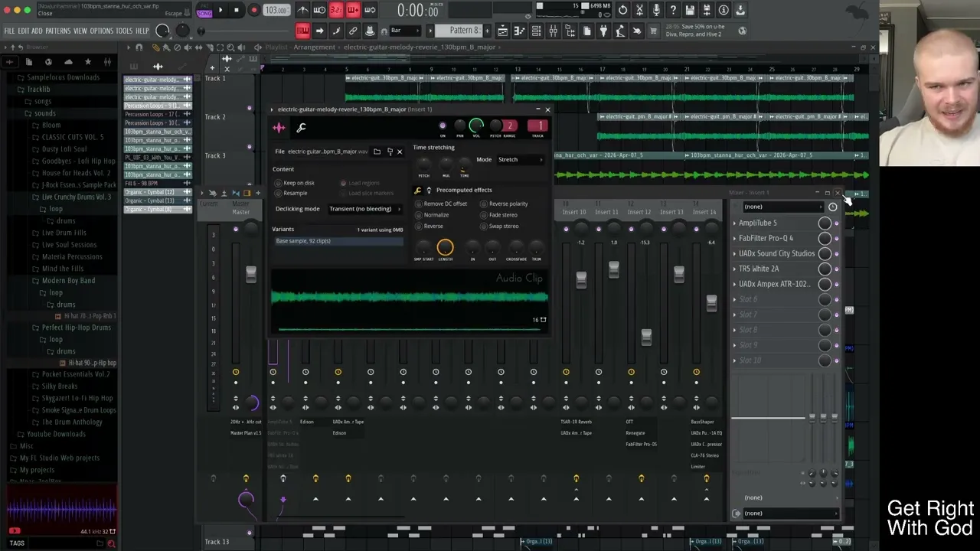Expand the FabFilter Pro-Q 4 slot arrow
The height and width of the screenshot is (551, 980).
tap(734, 239)
